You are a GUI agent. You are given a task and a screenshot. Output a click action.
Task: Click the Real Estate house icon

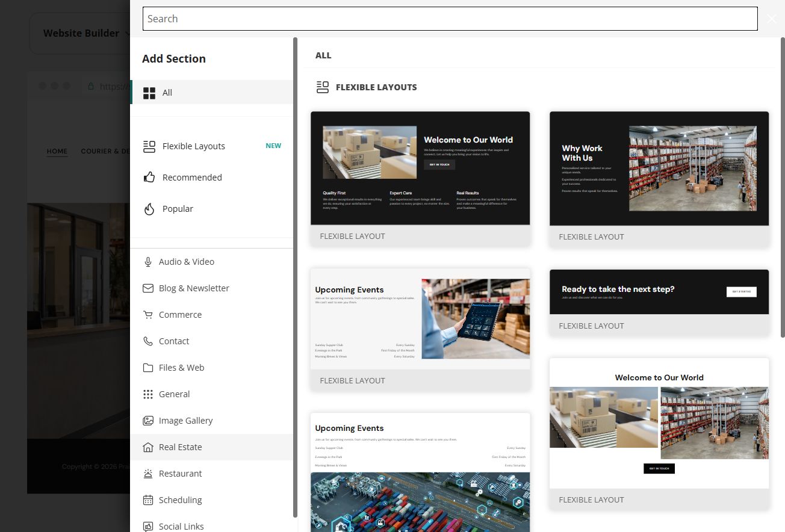point(148,447)
